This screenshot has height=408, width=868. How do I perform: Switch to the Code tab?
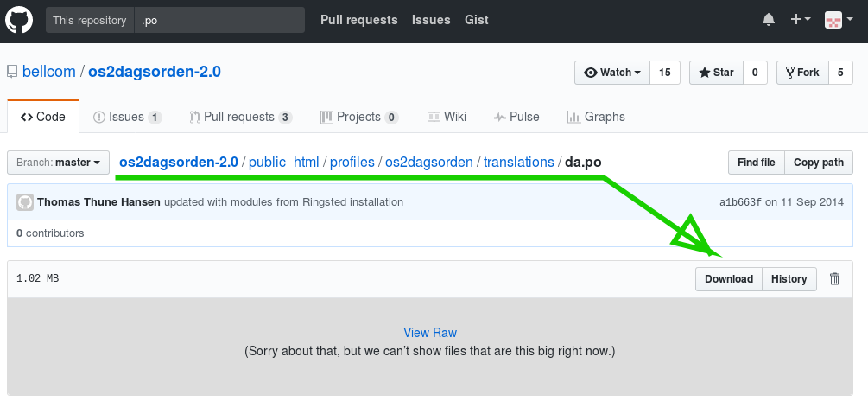coord(43,117)
